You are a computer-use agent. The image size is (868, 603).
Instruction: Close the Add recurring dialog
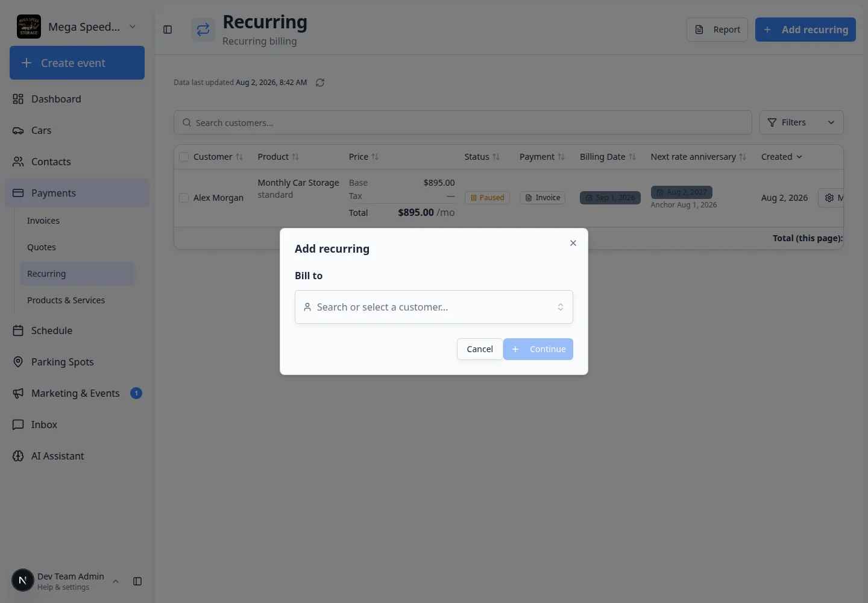pyautogui.click(x=573, y=243)
